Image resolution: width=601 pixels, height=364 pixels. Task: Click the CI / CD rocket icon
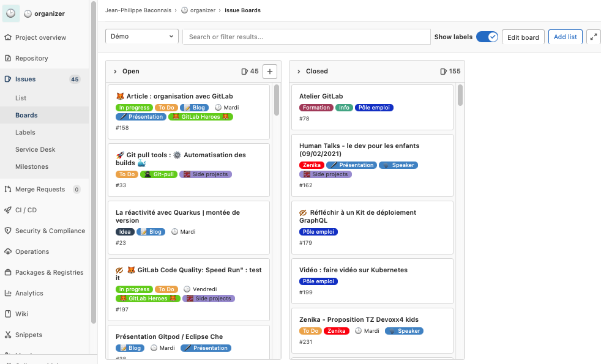[8, 210]
